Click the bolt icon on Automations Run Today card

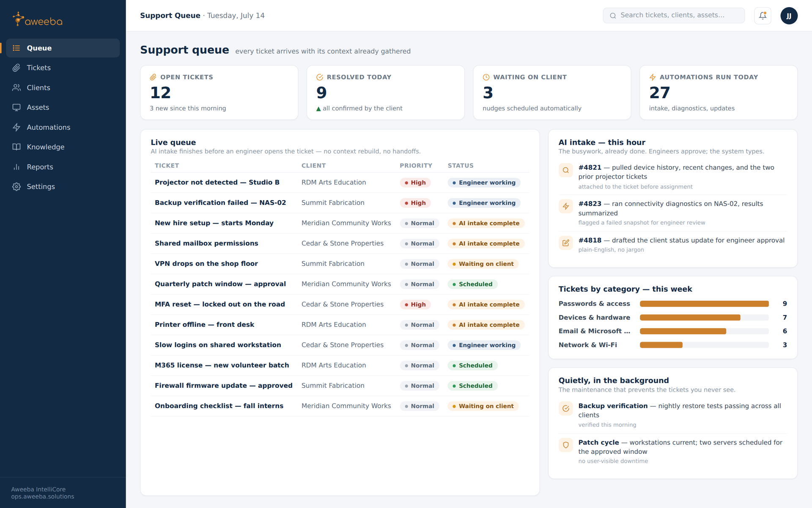pyautogui.click(x=653, y=77)
